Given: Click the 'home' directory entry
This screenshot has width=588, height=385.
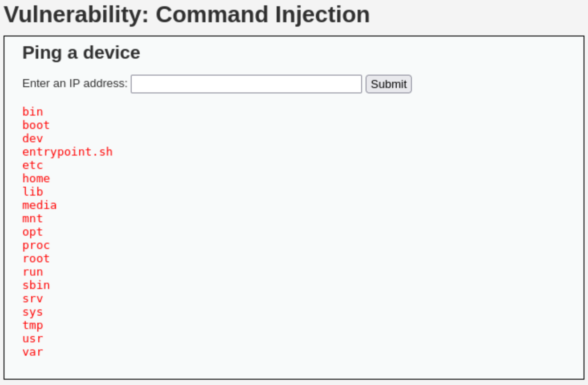Looking at the screenshot, I should [x=36, y=178].
